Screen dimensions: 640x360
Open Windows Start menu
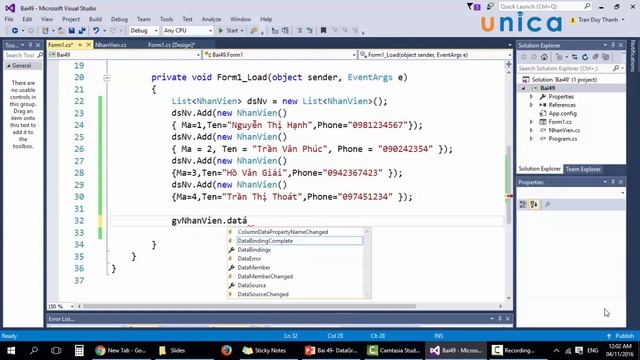(x=11, y=351)
